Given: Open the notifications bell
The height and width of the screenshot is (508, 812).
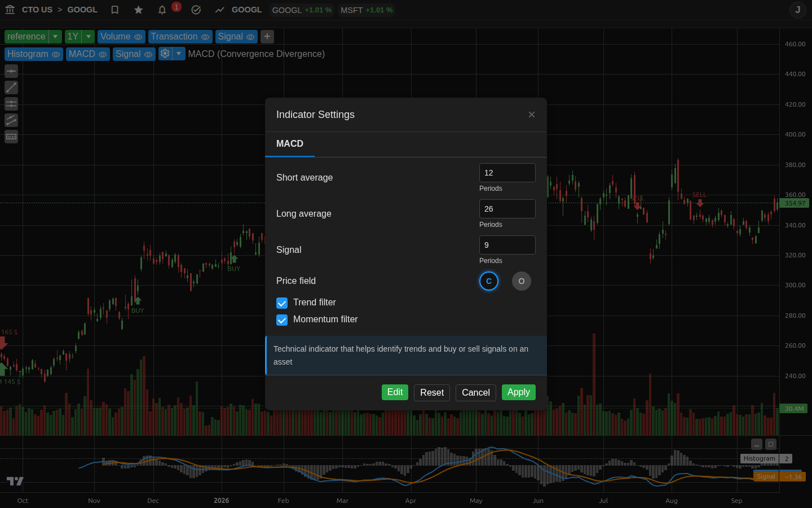Looking at the screenshot, I should click(162, 10).
